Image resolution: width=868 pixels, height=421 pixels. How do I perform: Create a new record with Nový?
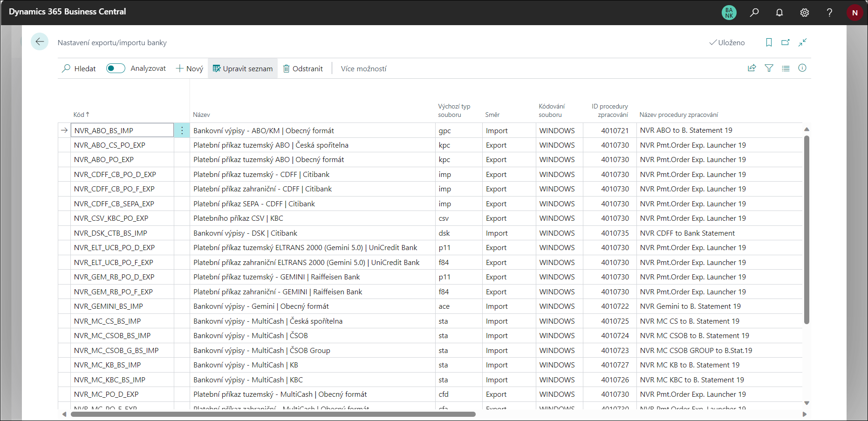[189, 68]
